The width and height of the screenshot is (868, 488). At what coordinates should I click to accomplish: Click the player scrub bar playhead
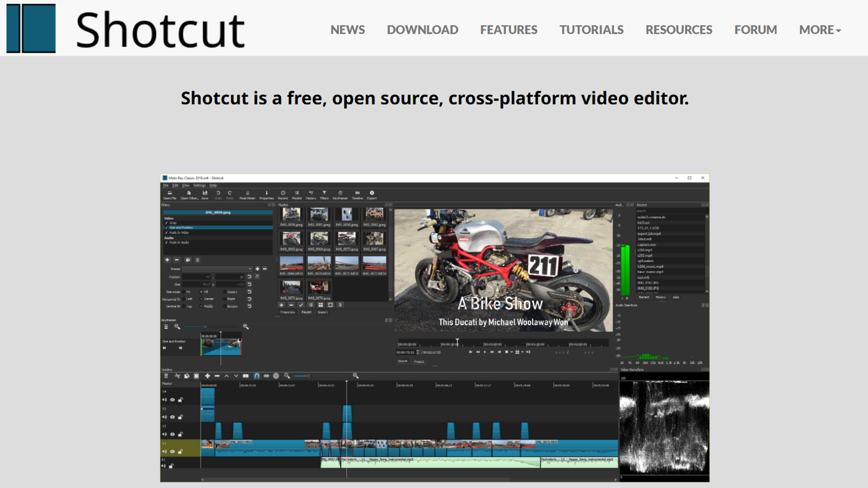pos(457,343)
